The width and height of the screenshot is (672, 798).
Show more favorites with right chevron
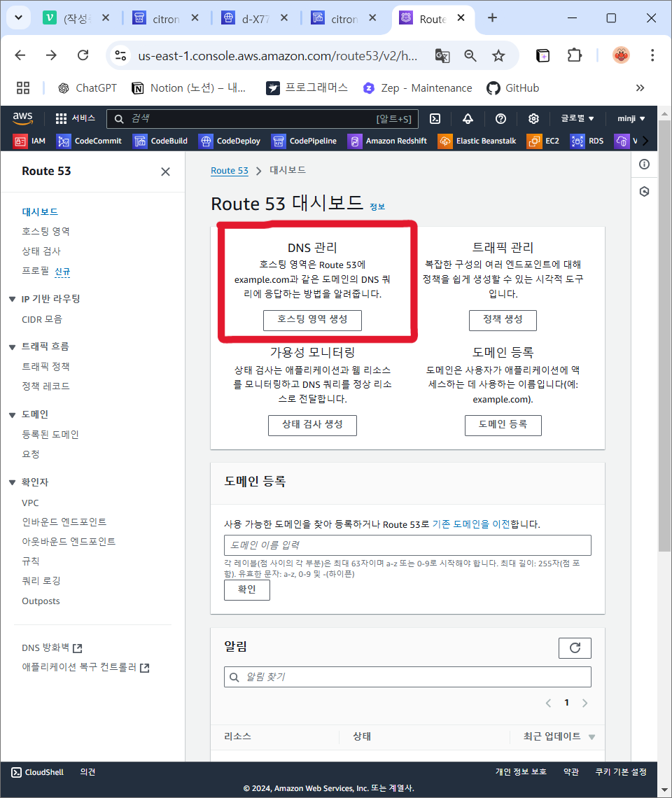645,141
